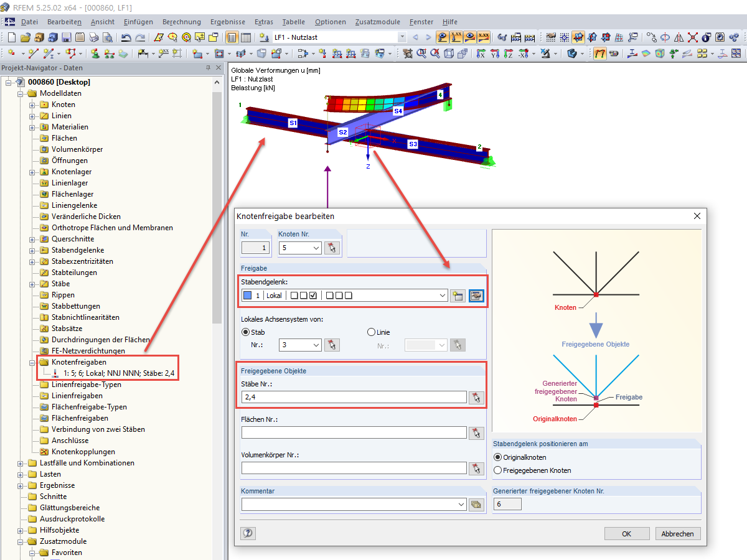The height and width of the screenshot is (560, 747).
Task: Redo the action in the toolbar
Action: [x=140, y=37]
